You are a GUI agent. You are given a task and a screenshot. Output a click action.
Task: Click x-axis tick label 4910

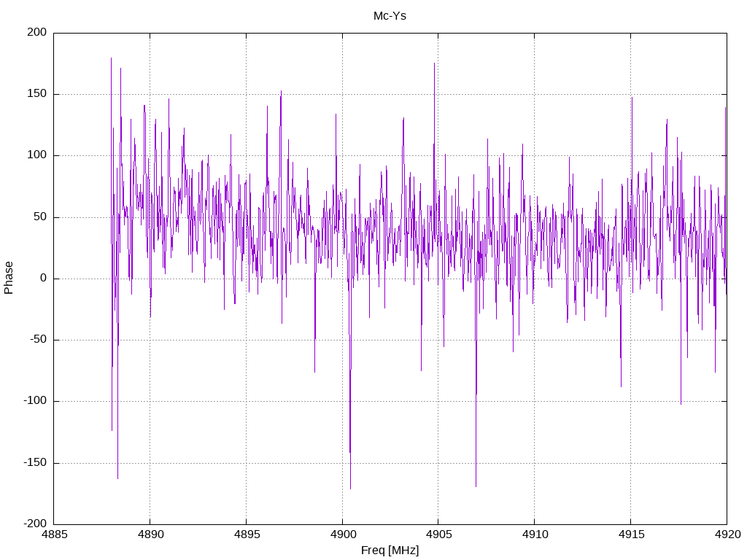(535, 534)
